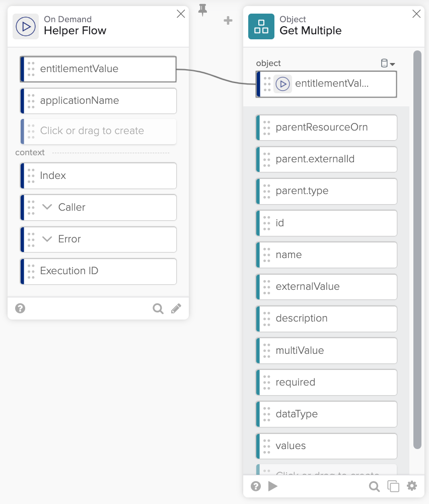Click the drag handle on the Index field
429x504 pixels.
pyautogui.click(x=31, y=176)
